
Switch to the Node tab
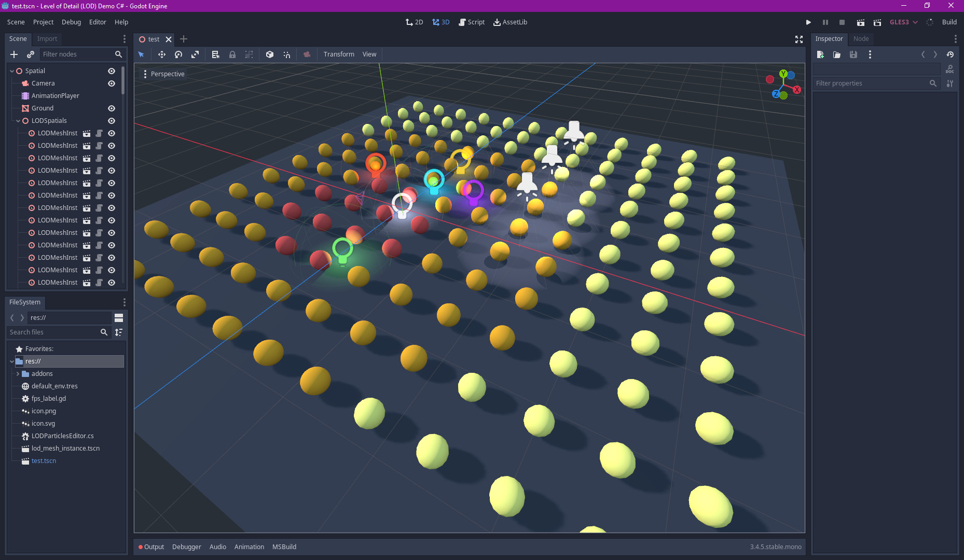click(861, 39)
